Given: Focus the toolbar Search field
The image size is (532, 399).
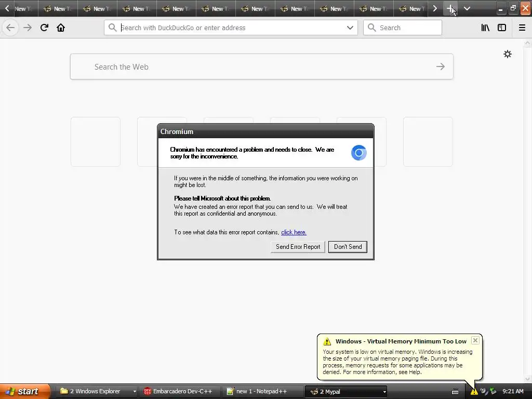Looking at the screenshot, I should pos(403,28).
